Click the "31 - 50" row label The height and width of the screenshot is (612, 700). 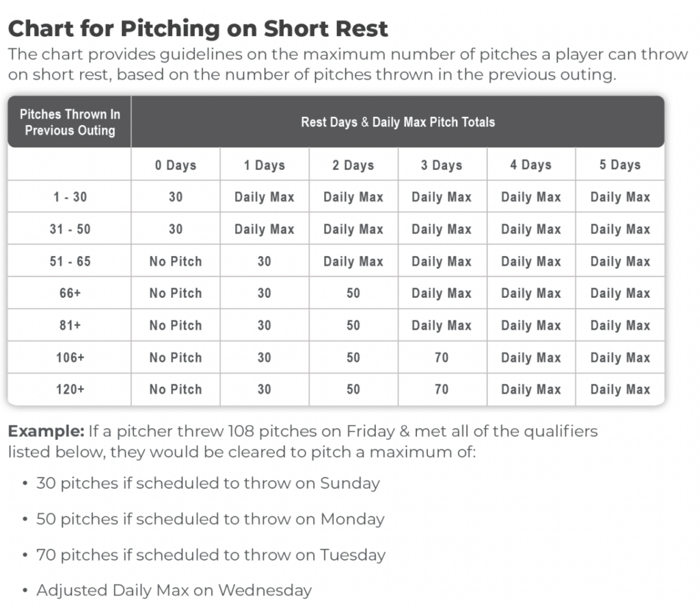tap(70, 229)
